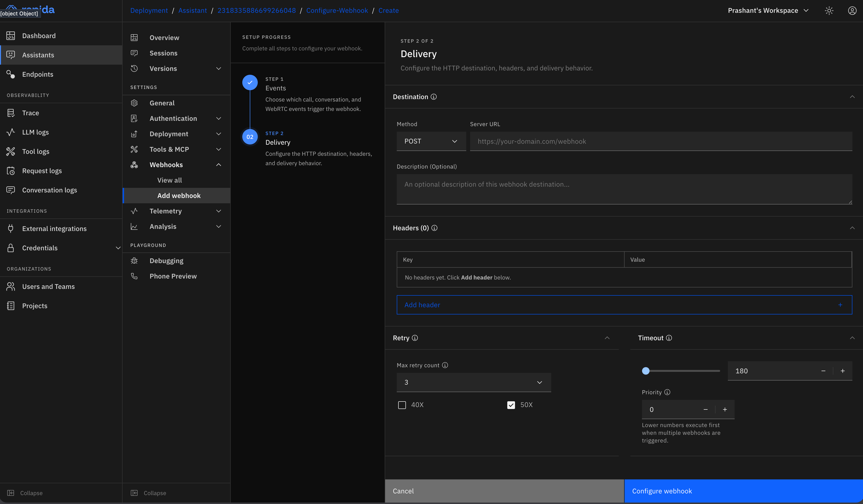Go to Step 1 Events
863x504 pixels.
pos(307,94)
